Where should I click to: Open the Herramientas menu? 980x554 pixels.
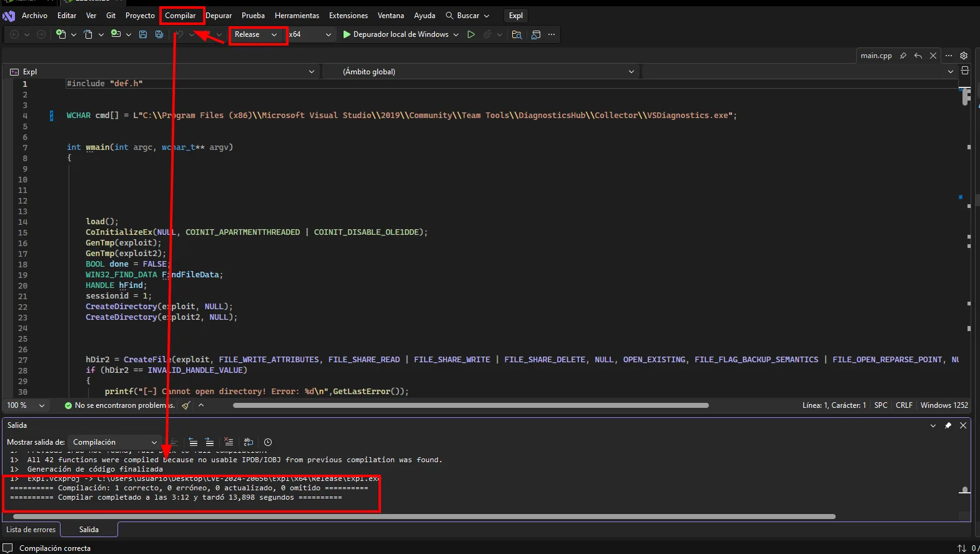(x=297, y=16)
